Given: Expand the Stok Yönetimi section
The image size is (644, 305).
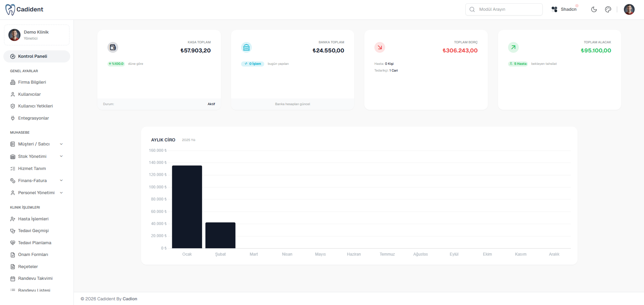Looking at the screenshot, I should click(61, 156).
